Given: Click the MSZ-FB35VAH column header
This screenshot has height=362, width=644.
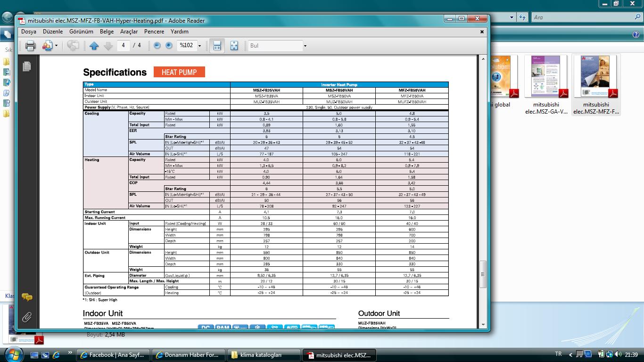Looking at the screenshot, I should click(266, 90).
